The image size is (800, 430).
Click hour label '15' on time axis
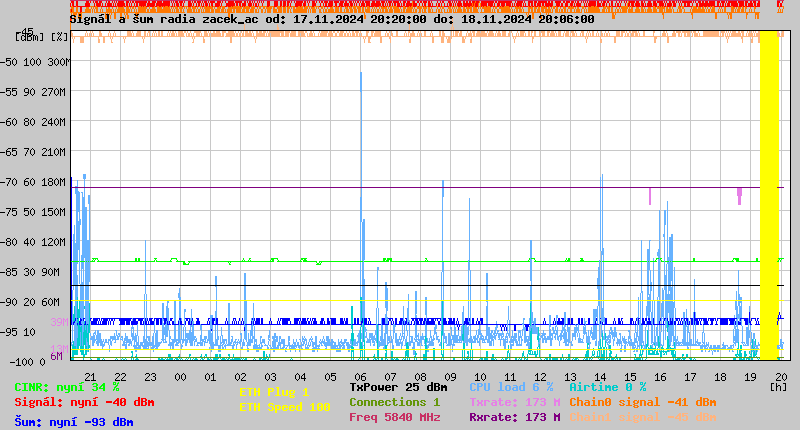point(630,377)
